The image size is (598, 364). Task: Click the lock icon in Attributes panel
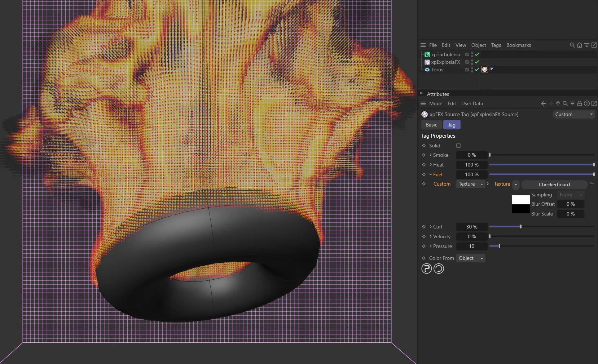(579, 103)
